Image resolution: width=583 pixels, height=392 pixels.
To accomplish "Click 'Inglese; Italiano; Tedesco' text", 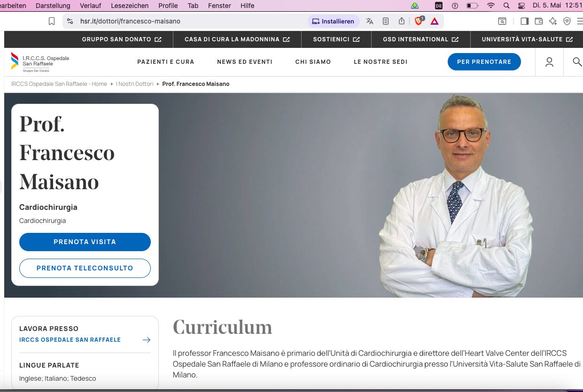I will 58,378.
